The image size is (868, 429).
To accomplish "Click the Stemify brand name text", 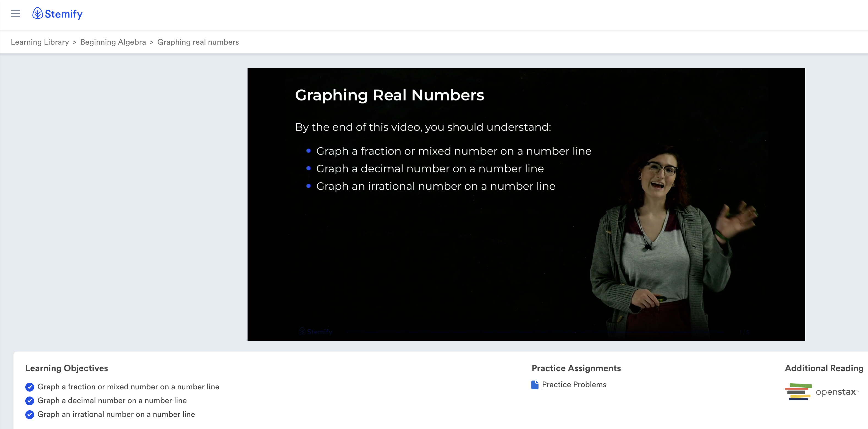I will click(64, 14).
